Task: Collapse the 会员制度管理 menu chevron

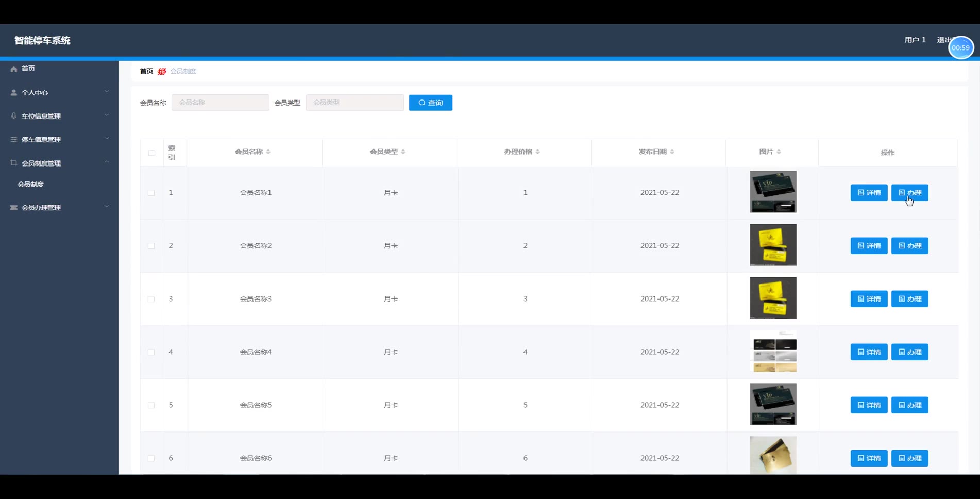Action: click(107, 162)
